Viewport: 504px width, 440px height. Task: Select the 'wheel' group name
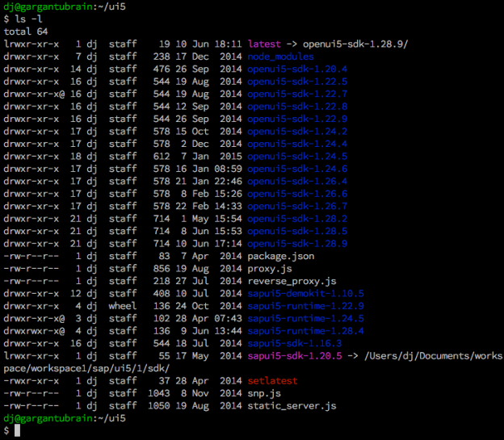123,306
